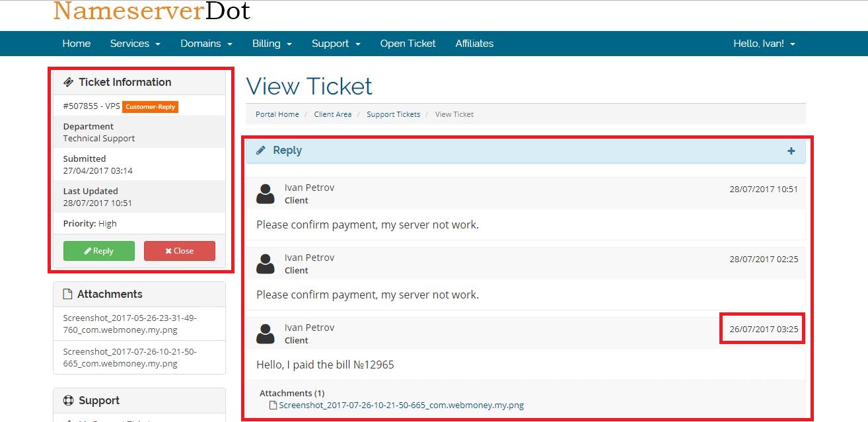Open message attachment Screenshot_2017-07-26 webmoney link
Viewport: 868px width, 422px height.
(401, 405)
